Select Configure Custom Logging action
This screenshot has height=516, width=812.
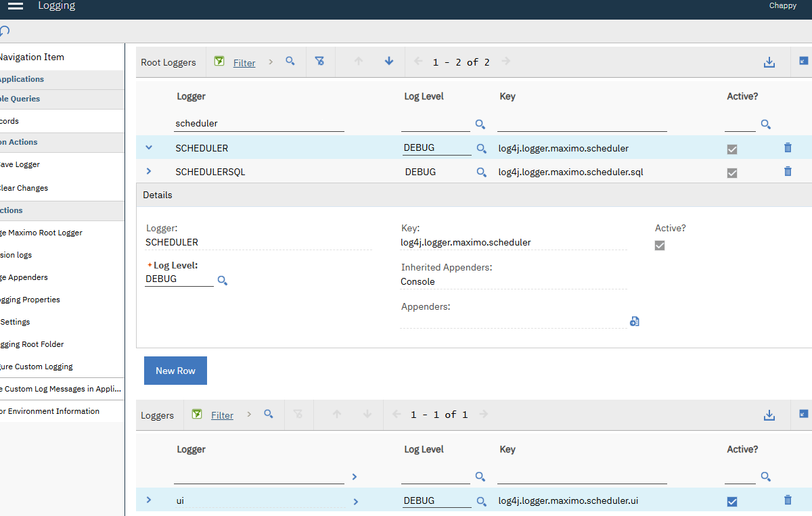click(x=37, y=367)
